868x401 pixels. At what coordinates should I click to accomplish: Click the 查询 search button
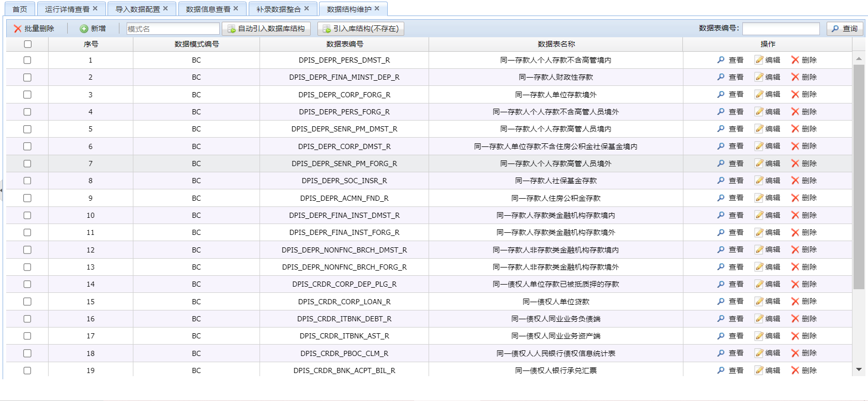pyautogui.click(x=845, y=29)
